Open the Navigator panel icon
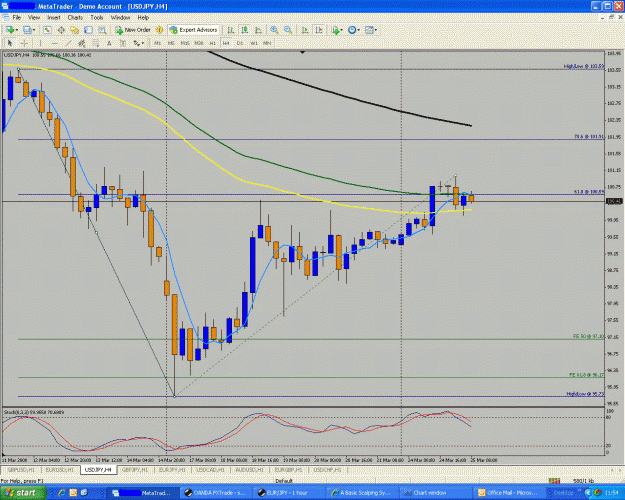Viewport: 625px width, 500px height. (x=75, y=30)
